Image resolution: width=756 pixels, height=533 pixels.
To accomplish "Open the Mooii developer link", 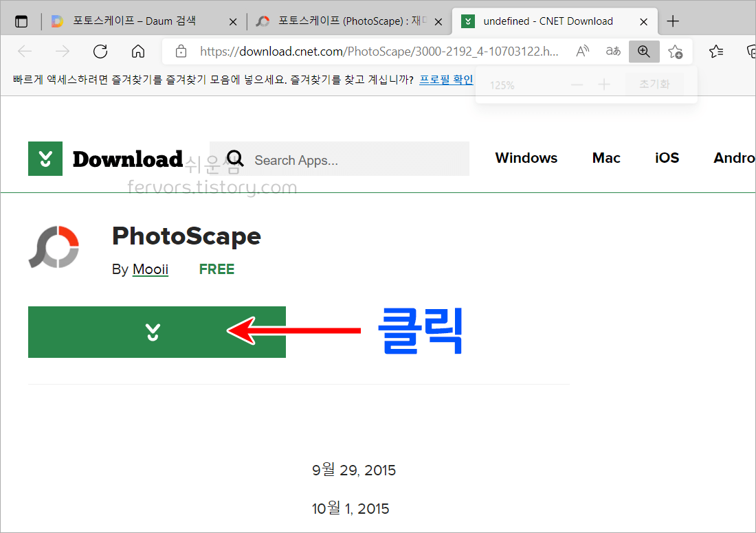I will coord(151,269).
